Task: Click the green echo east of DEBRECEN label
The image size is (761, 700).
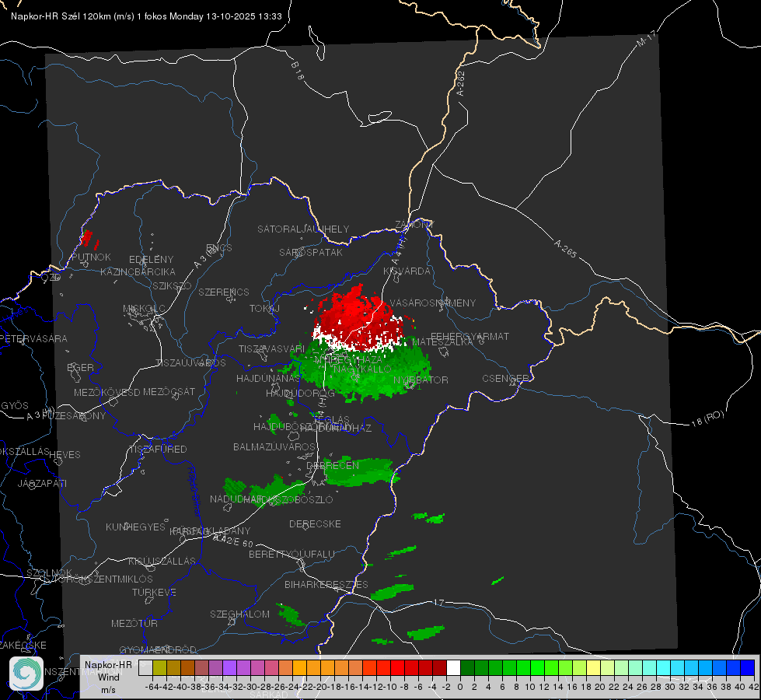Action: pos(360,471)
